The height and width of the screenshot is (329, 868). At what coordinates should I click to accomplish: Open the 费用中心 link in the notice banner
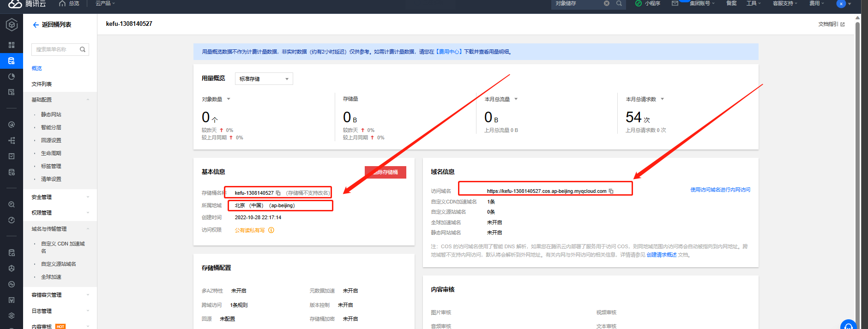[x=449, y=52]
